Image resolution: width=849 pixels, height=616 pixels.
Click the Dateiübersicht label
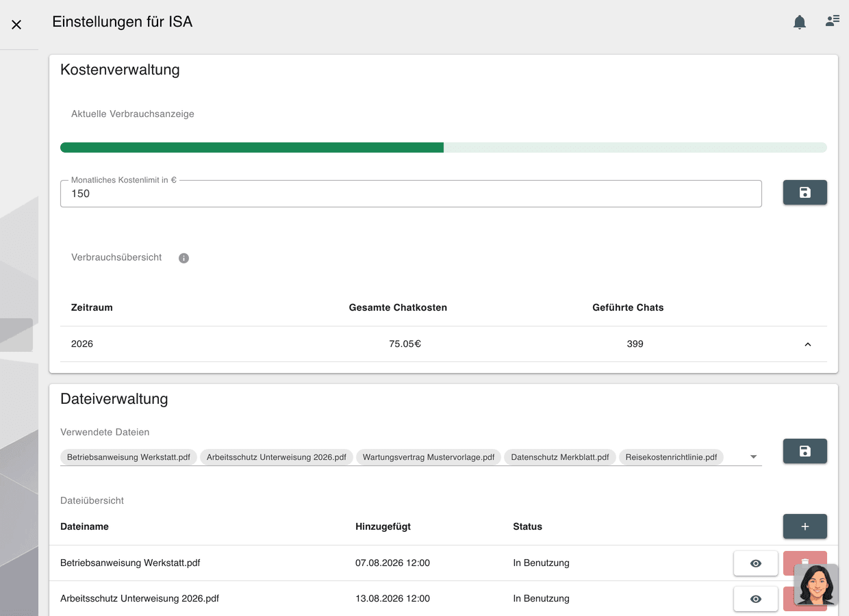pyautogui.click(x=92, y=500)
